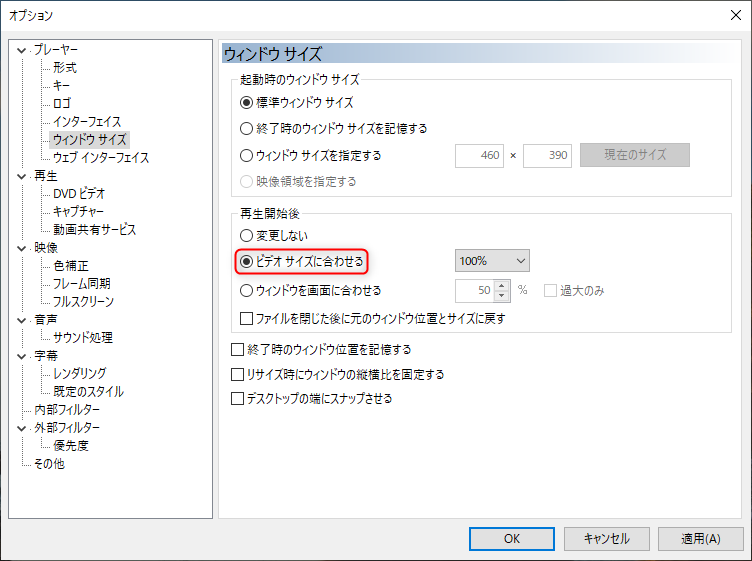The image size is (752, 561).
Task: Open フルスクリーン settings
Action: [x=83, y=302]
